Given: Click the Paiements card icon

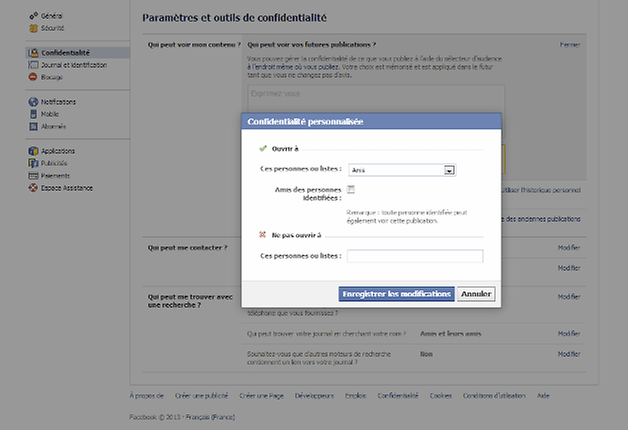Looking at the screenshot, I should [33, 176].
